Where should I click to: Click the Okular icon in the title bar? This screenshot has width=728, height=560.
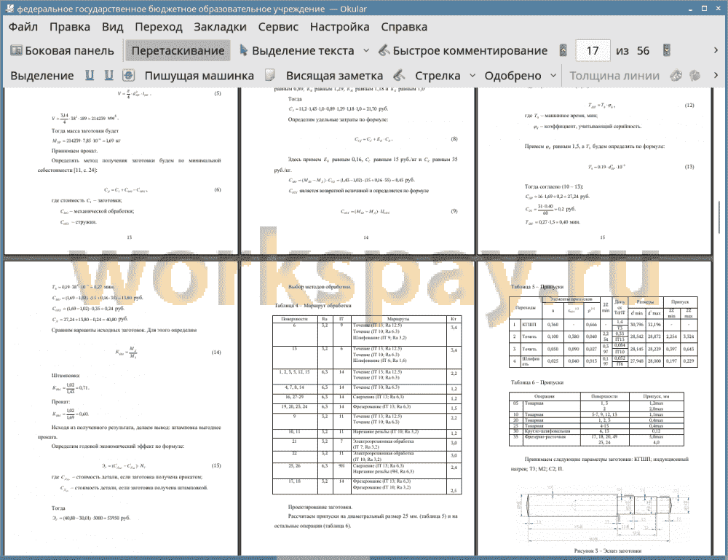pyautogui.click(x=9, y=9)
